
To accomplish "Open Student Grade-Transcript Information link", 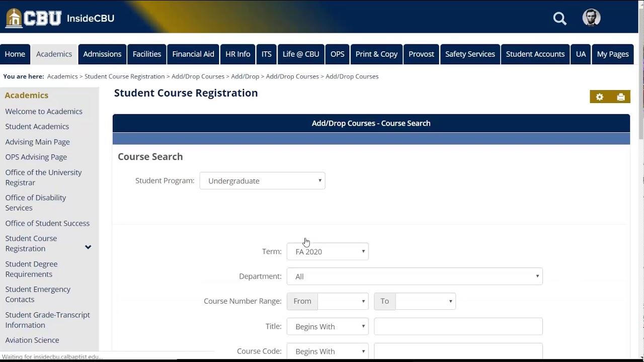I will click(x=48, y=320).
